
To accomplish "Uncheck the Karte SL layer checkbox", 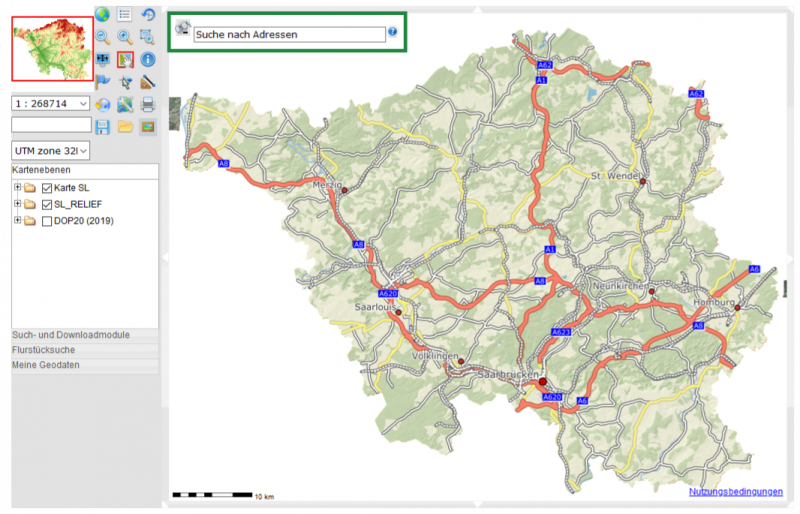I will [x=47, y=188].
